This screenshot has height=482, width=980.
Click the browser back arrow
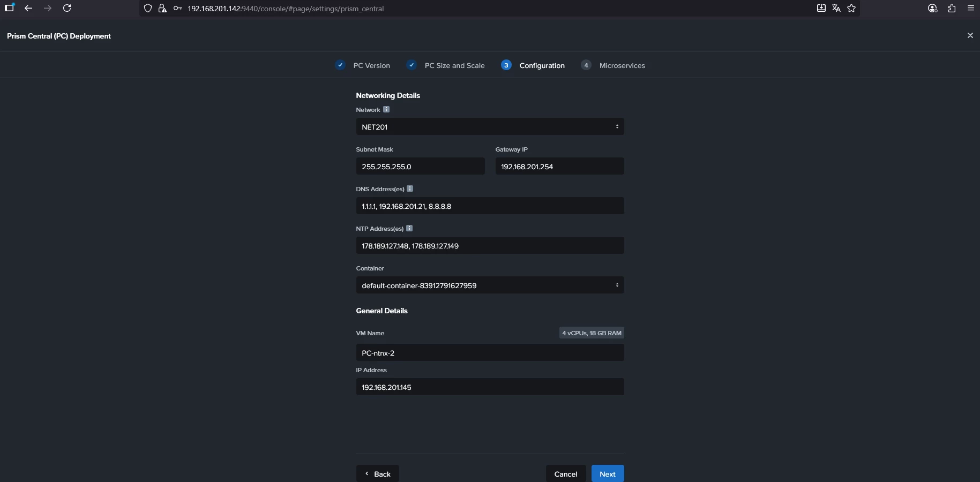(x=28, y=8)
